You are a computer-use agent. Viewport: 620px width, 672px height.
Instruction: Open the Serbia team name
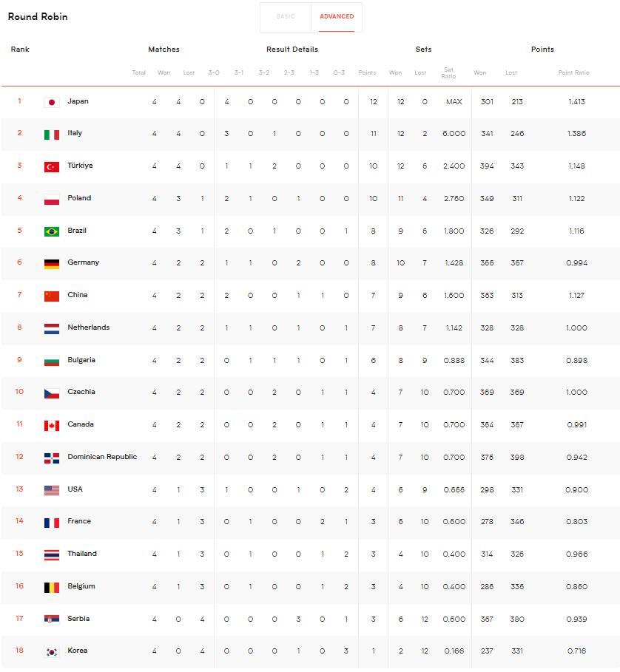pyautogui.click(x=78, y=619)
